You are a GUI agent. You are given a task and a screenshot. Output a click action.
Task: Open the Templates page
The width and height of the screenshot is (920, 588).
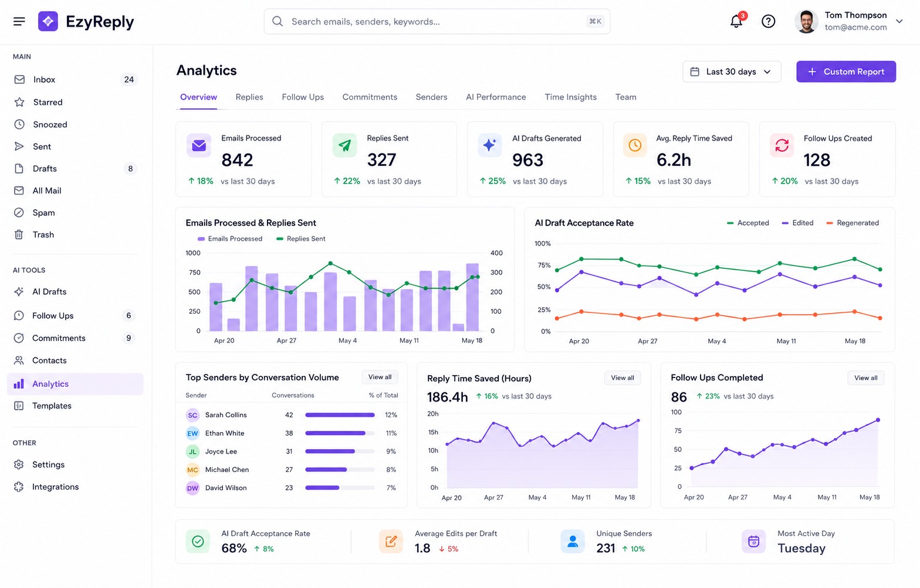75,406
